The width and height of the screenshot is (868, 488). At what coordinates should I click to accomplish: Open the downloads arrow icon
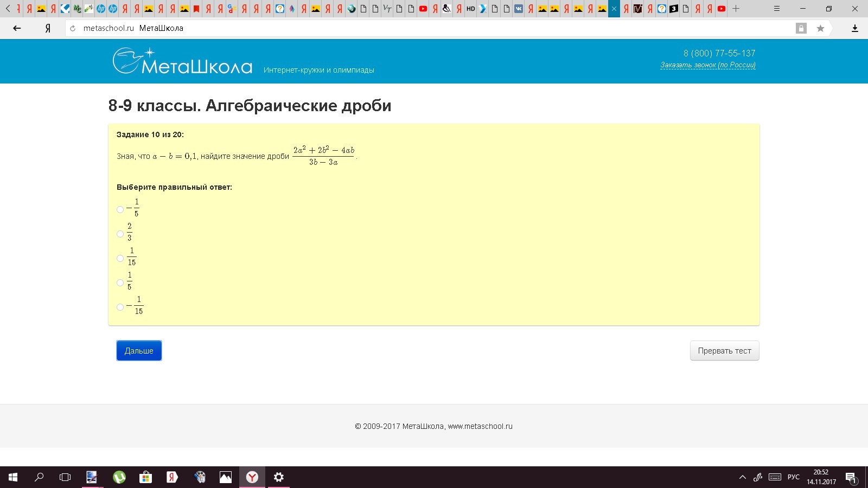855,28
